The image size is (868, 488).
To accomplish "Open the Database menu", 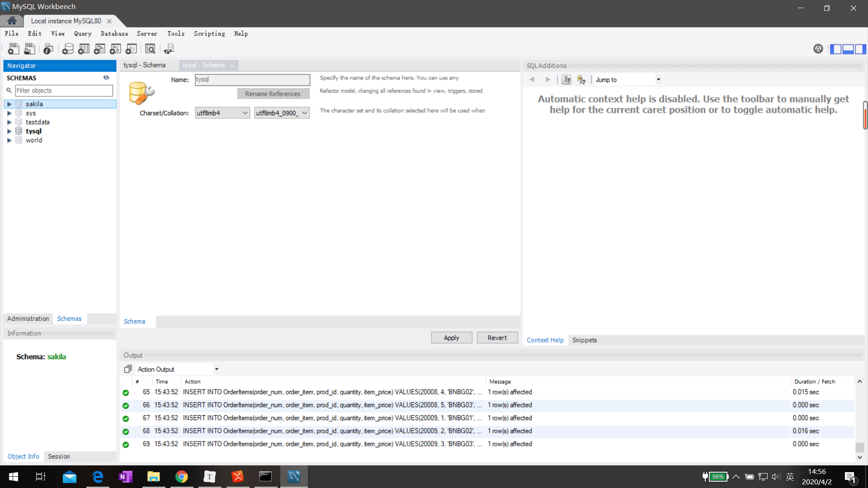I will (x=114, y=33).
